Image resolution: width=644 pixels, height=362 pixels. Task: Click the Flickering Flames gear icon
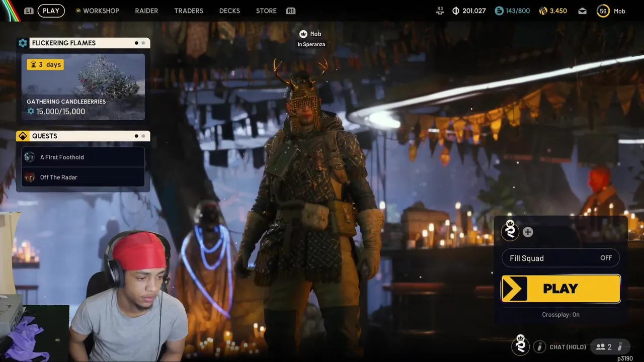tap(23, 43)
